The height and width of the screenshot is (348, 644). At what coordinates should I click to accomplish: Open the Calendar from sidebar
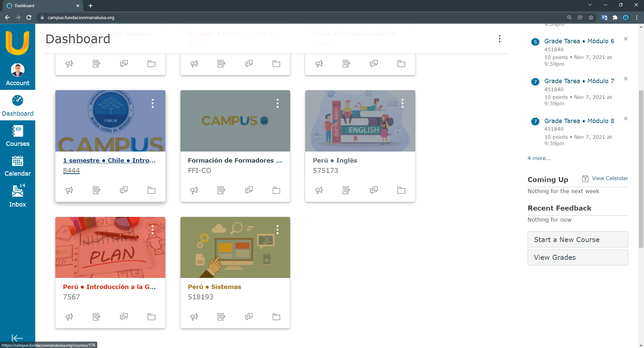click(x=17, y=166)
